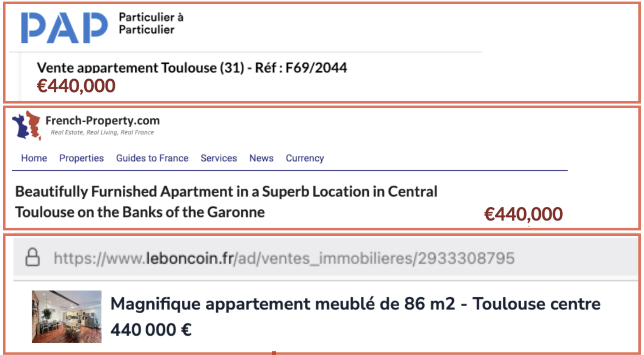This screenshot has width=644, height=355.
Task: Click the 440 000 € leboncoin price
Action: (x=151, y=330)
